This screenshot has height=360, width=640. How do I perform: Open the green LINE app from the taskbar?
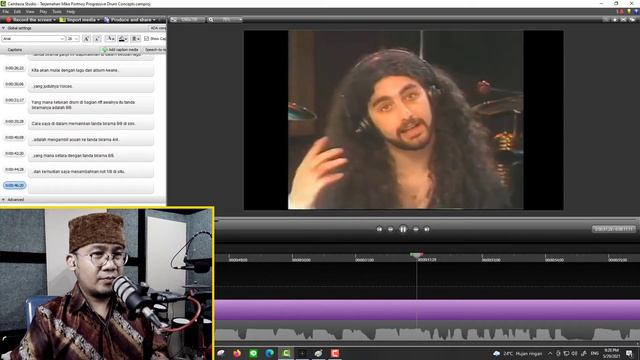point(253,353)
